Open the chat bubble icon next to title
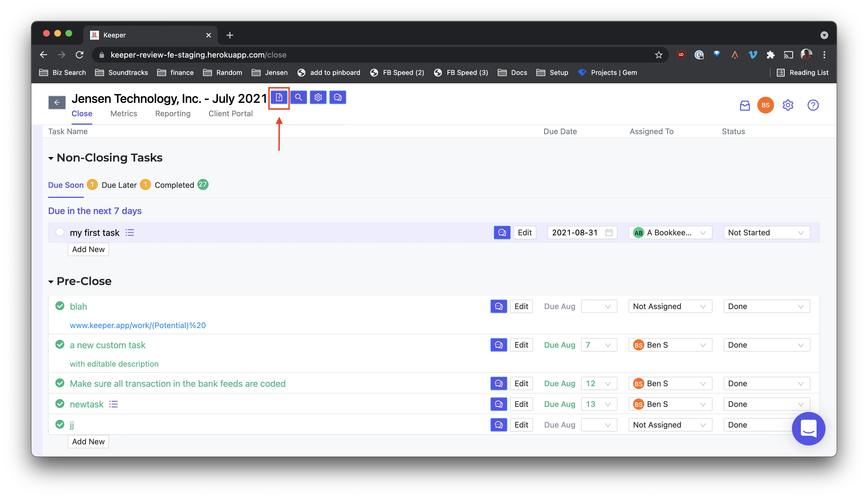Viewport: 868px width, 498px height. [x=338, y=98]
